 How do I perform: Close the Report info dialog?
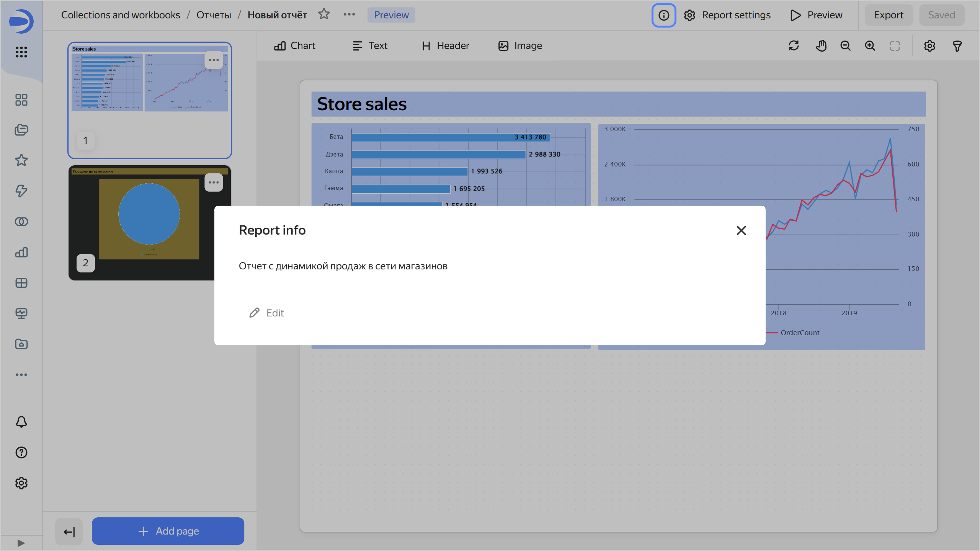pyautogui.click(x=741, y=230)
